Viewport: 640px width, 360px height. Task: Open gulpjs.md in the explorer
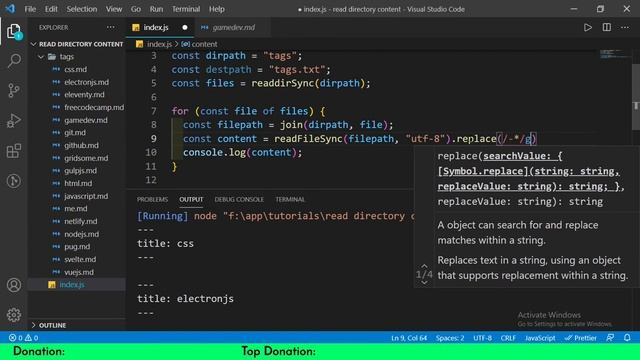click(80, 171)
